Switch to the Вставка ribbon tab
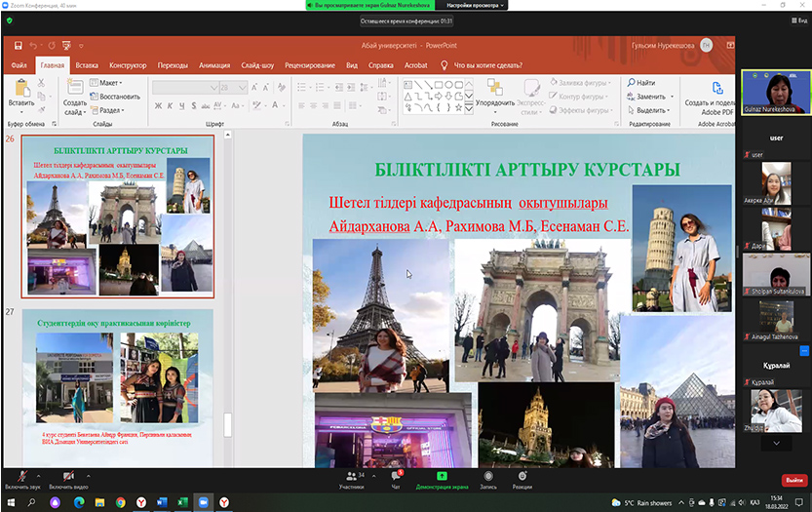The width and height of the screenshot is (812, 512). [x=87, y=65]
